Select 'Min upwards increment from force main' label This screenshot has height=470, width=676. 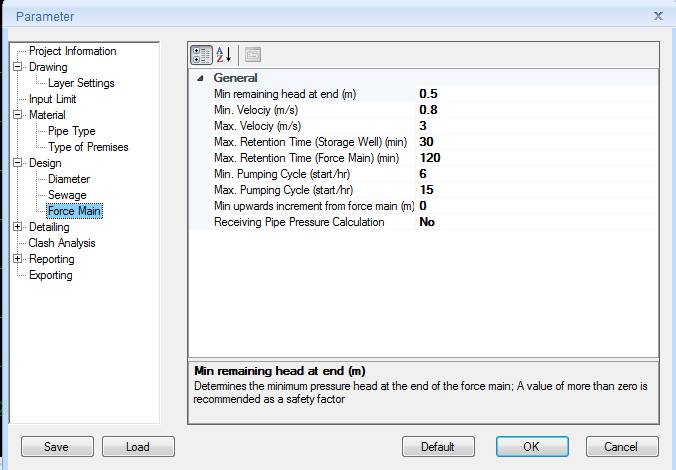pyautogui.click(x=314, y=206)
